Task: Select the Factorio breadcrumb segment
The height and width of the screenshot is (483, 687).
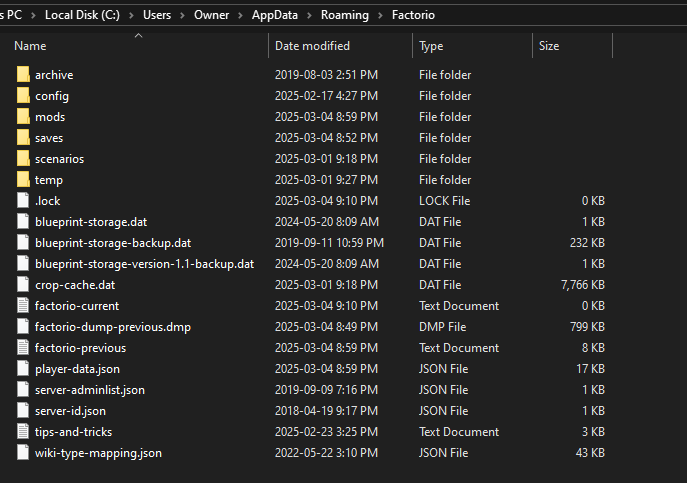Action: (x=413, y=15)
